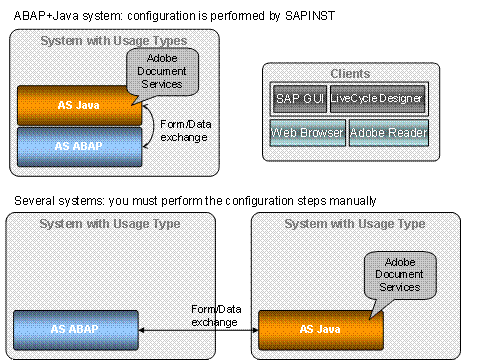Click the 'Several systems: you must perform' caption
480x360 pixels.
click(195, 201)
